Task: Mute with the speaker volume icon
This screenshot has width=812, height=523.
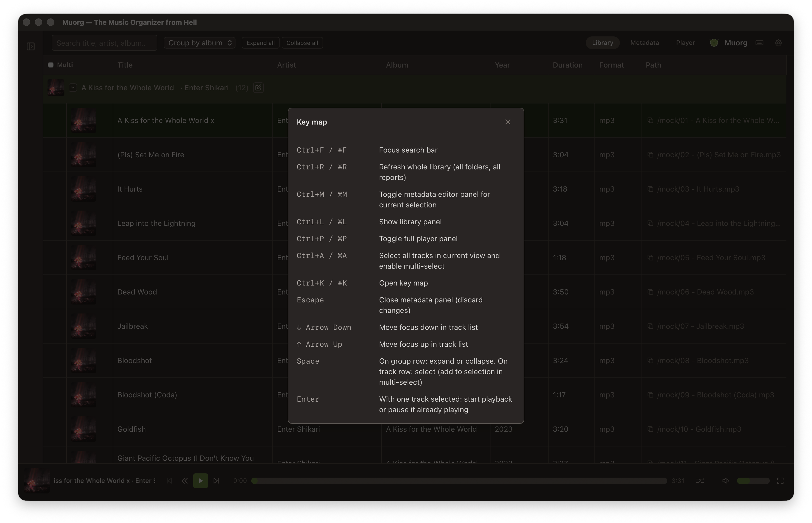Action: tap(725, 481)
